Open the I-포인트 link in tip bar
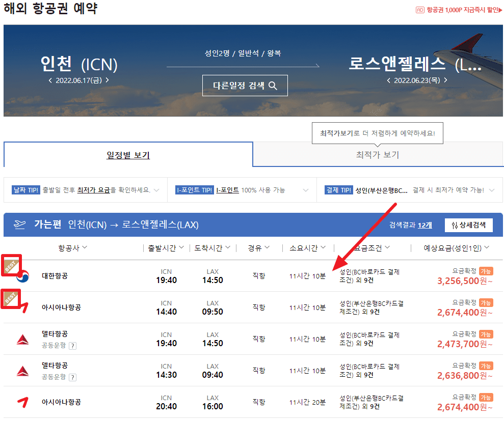 (x=227, y=190)
